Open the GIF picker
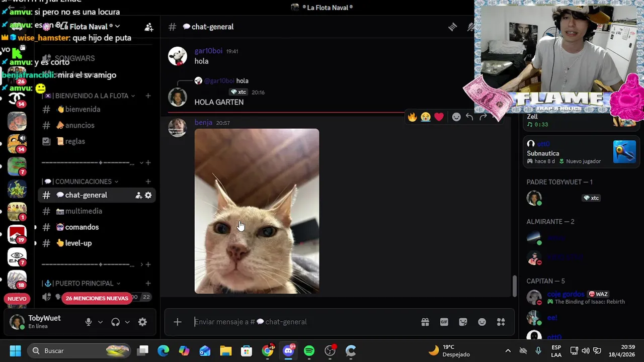The width and height of the screenshot is (644, 362). click(x=444, y=322)
